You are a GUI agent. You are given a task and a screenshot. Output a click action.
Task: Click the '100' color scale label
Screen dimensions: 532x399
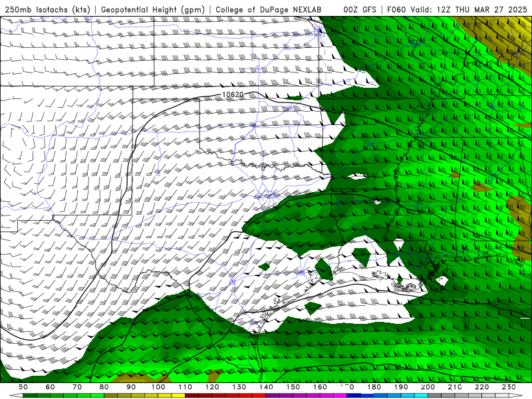click(158, 387)
